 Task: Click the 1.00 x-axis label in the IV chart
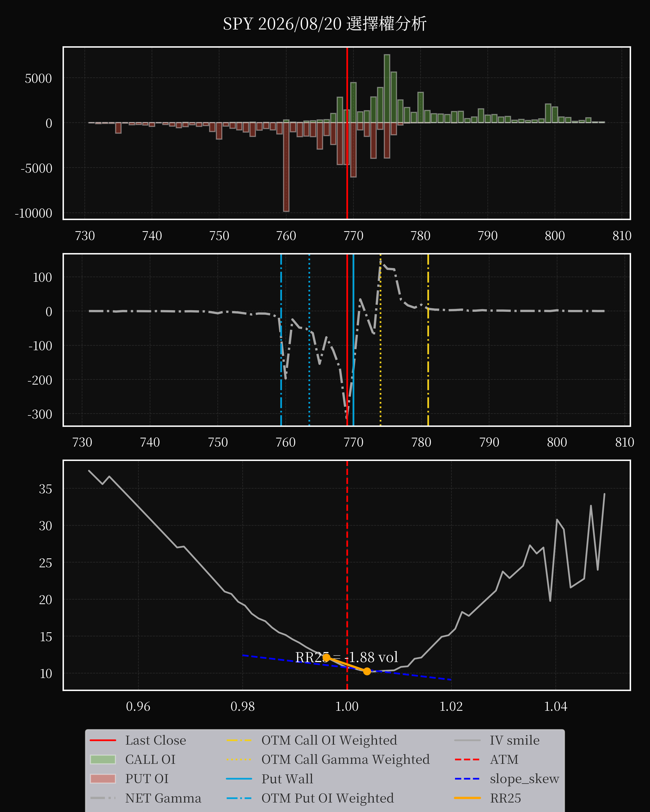click(347, 706)
